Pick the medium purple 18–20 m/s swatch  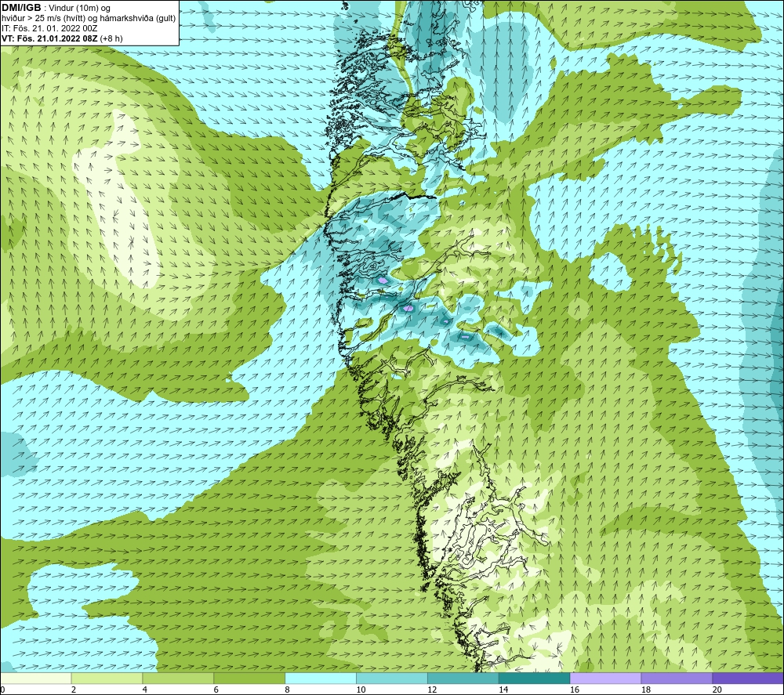677,678
